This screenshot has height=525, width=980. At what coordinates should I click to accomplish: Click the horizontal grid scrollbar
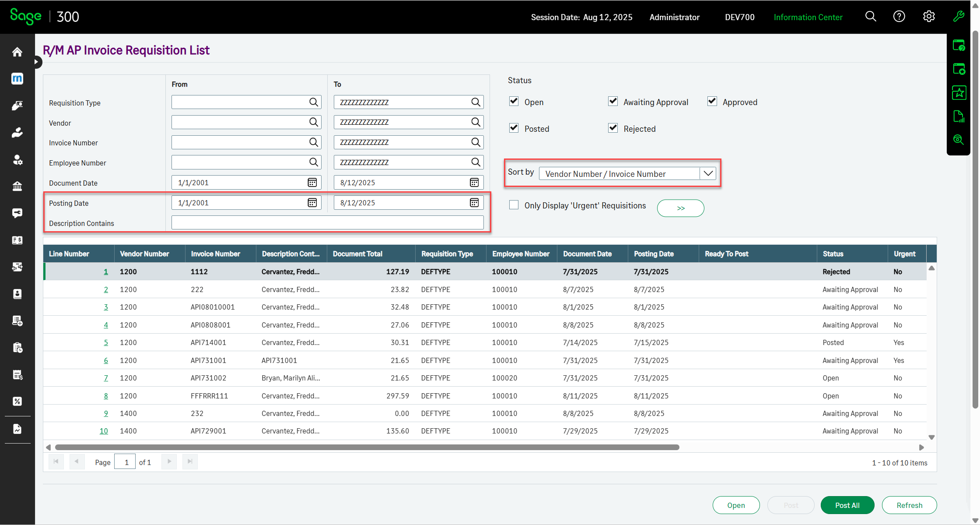(x=367, y=447)
